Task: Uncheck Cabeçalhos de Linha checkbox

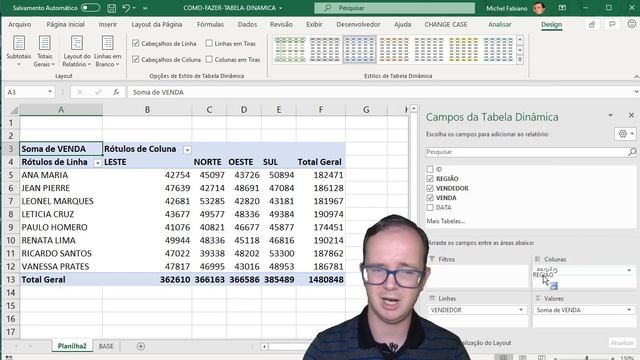Action: coord(136,43)
